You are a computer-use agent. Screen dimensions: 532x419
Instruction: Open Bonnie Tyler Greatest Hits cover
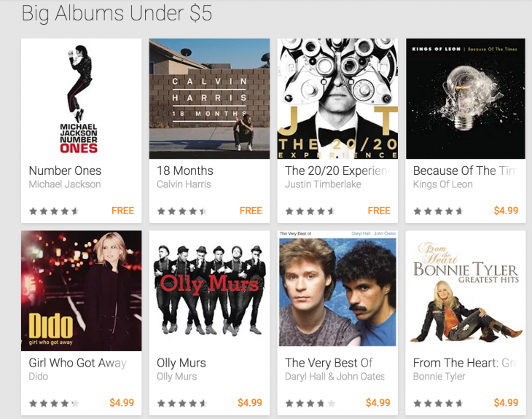click(x=466, y=291)
